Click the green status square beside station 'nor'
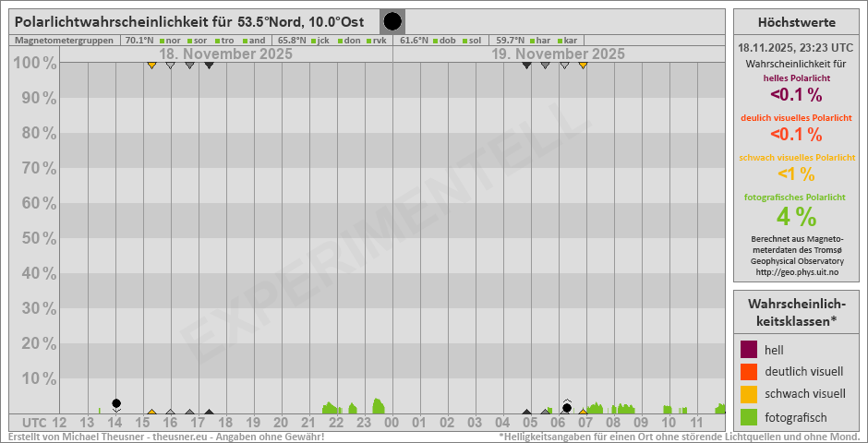 coord(162,41)
